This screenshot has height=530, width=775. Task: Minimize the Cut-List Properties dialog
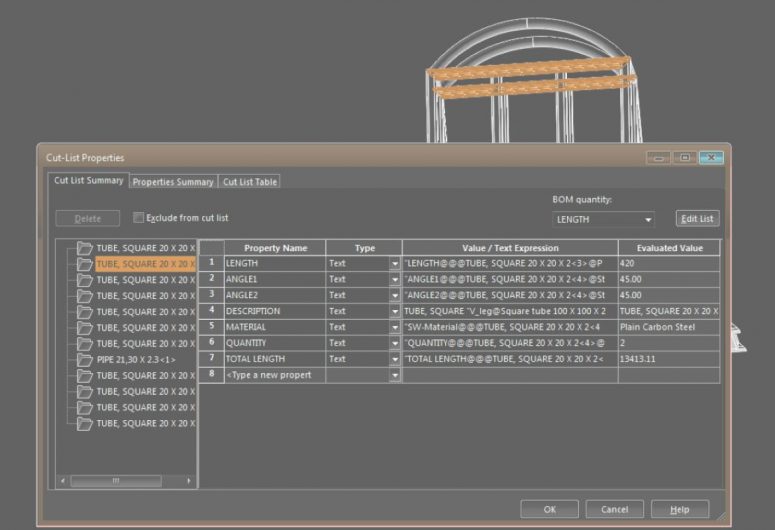[x=659, y=158]
